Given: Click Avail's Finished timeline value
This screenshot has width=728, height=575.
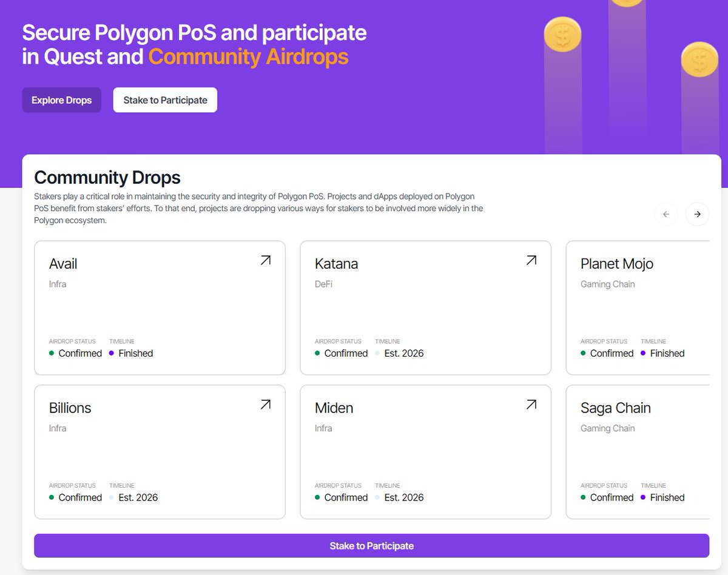Looking at the screenshot, I should (x=136, y=353).
